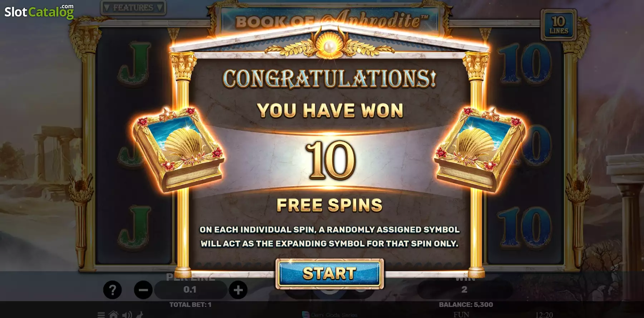Go to the home icon
The height and width of the screenshot is (318, 644).
click(x=113, y=315)
